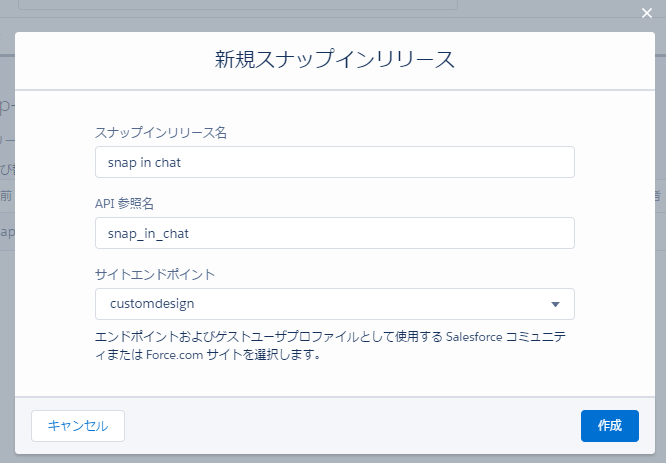Screen dimensions: 666x463
Task: Click empty footer area between the buttons
Action: pyautogui.click(x=350, y=425)
